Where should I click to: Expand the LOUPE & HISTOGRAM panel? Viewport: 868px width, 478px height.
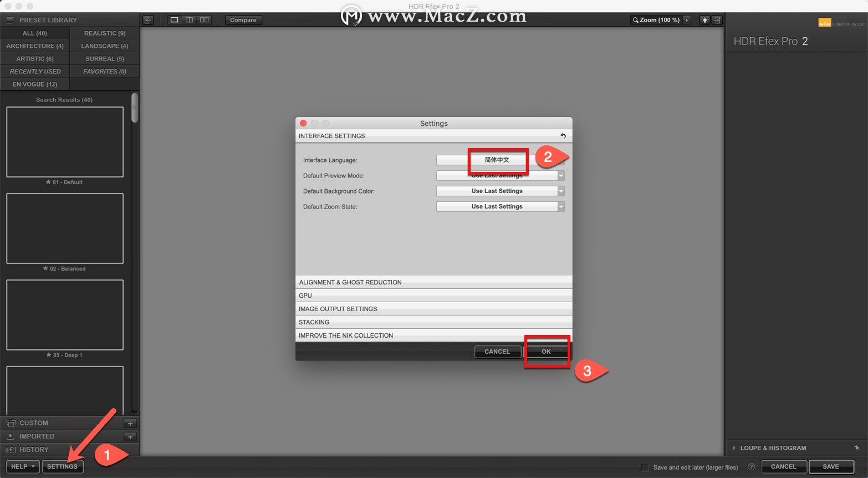coord(773,448)
